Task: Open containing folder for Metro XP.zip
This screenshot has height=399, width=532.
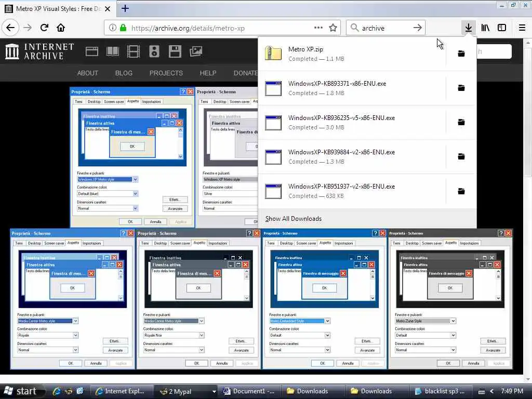Action: pos(461,54)
